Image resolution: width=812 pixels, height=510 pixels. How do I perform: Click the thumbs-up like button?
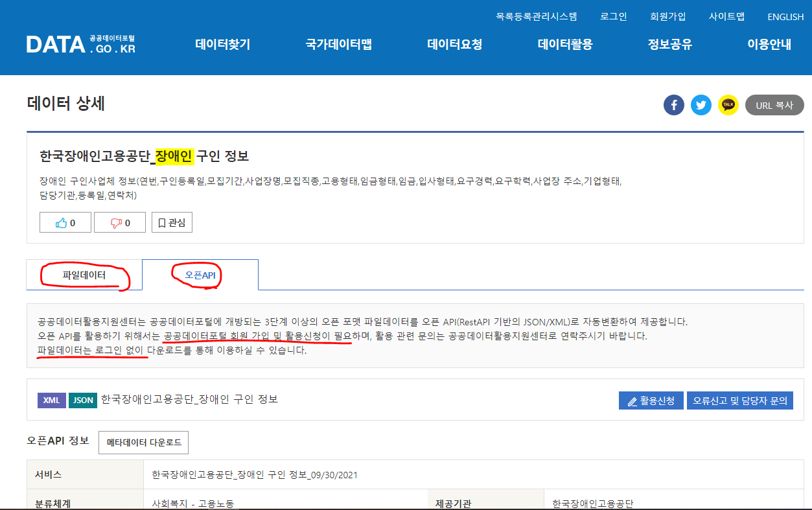(65, 222)
